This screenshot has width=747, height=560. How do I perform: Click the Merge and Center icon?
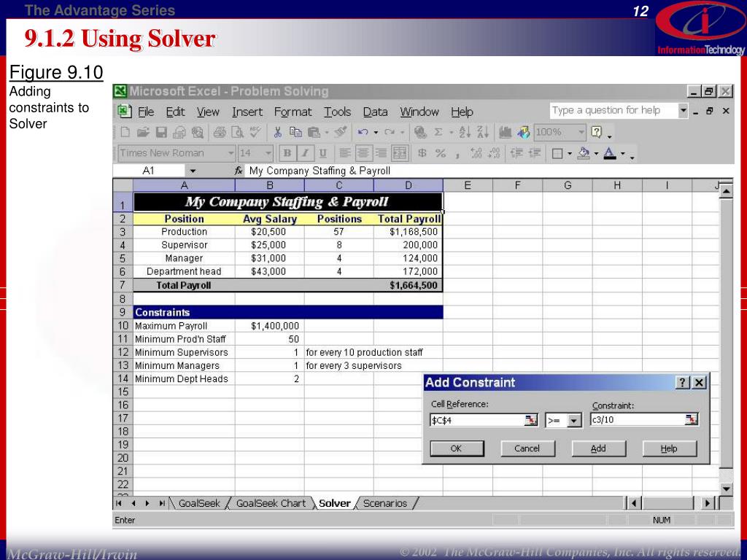tap(400, 153)
